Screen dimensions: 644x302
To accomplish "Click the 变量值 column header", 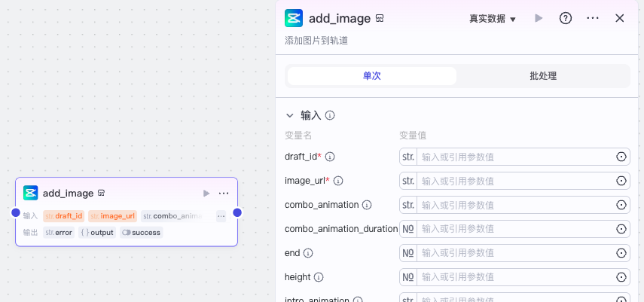I will pos(413,136).
